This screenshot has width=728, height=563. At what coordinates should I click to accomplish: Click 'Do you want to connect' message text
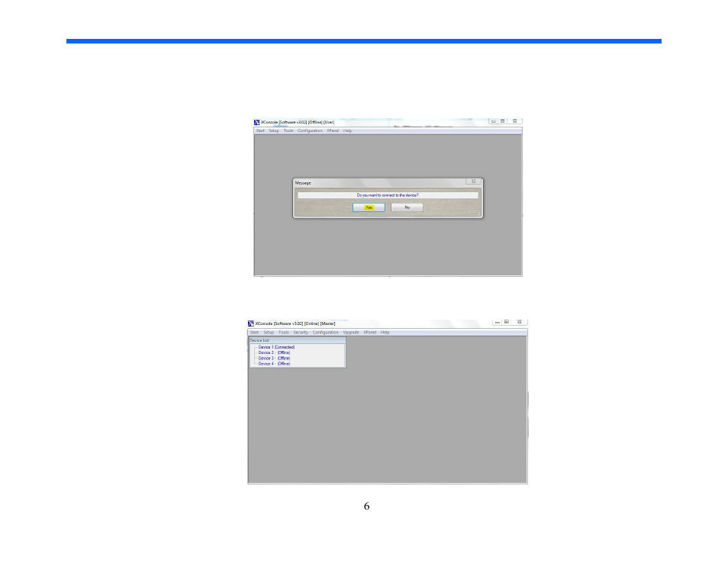tap(388, 195)
